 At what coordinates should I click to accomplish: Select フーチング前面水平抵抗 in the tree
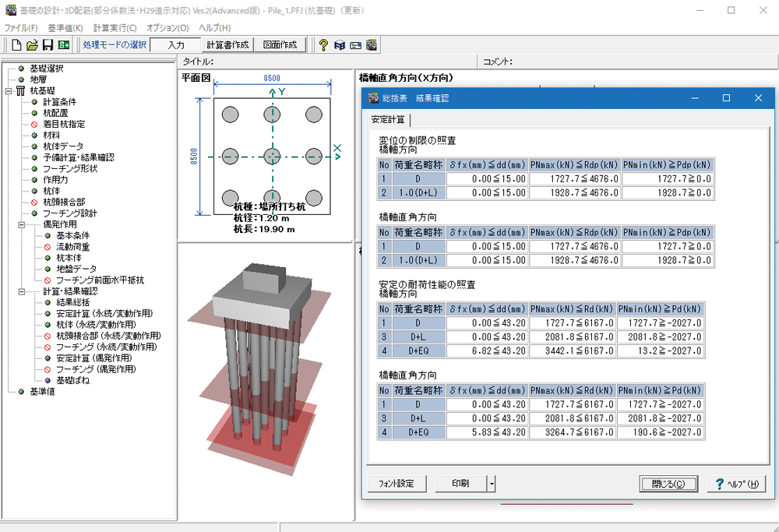pos(100,280)
